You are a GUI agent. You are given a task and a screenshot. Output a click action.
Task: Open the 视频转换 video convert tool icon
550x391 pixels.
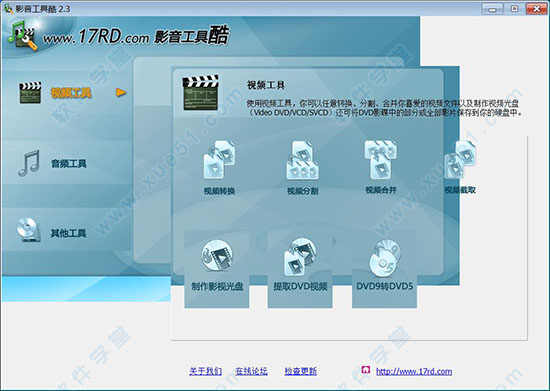[x=220, y=160]
